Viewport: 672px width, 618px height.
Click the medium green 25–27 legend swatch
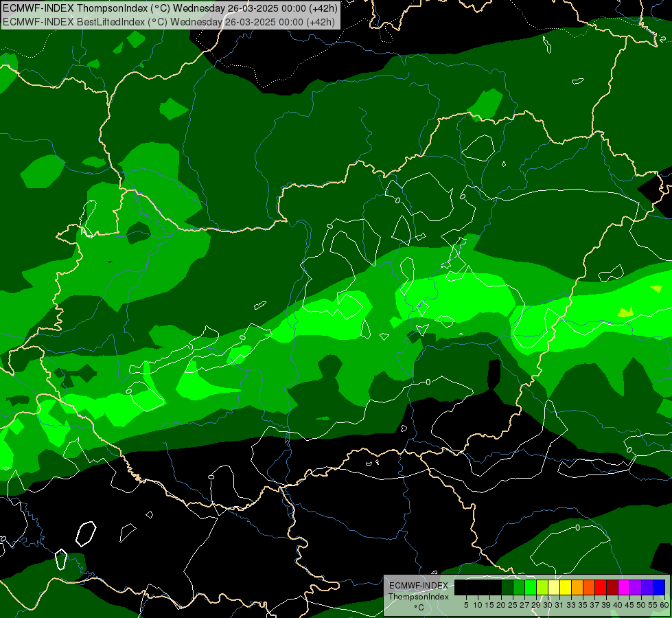[x=518, y=587]
